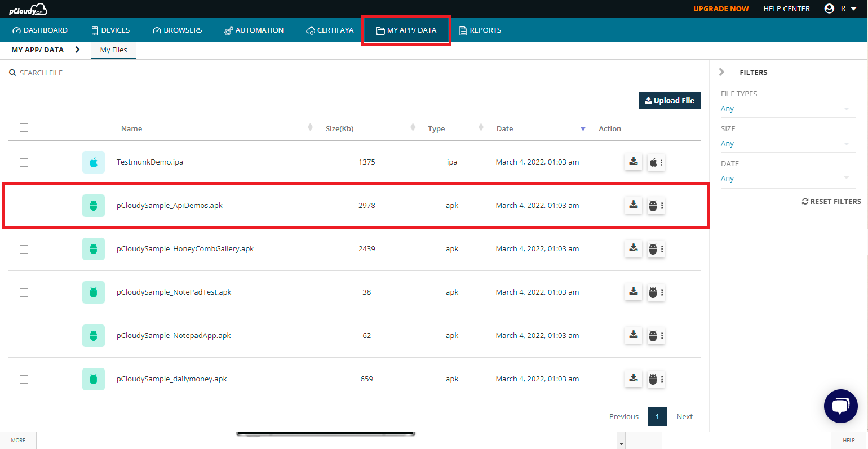Click the bottom scroll-down arrow
Screen dimensions: 868x449
[621, 444]
